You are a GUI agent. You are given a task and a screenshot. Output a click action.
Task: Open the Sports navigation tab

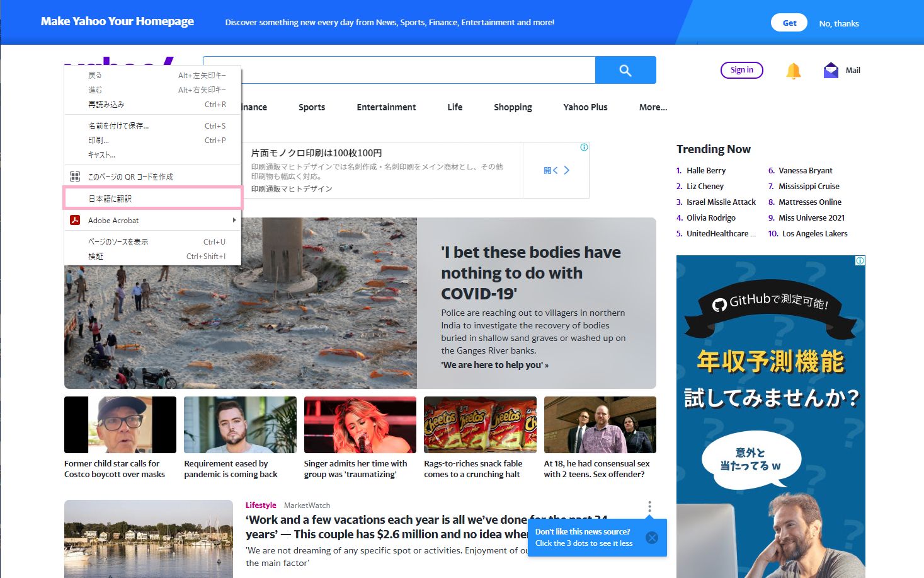(312, 107)
